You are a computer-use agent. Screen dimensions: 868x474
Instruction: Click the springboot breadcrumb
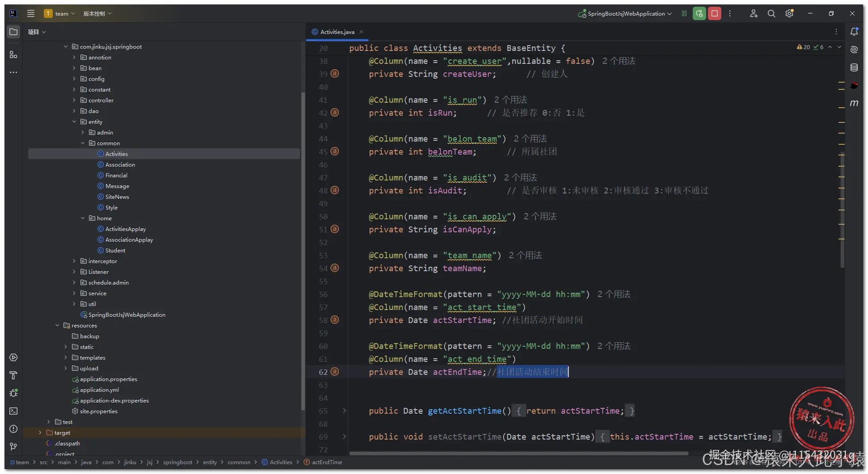point(178,462)
